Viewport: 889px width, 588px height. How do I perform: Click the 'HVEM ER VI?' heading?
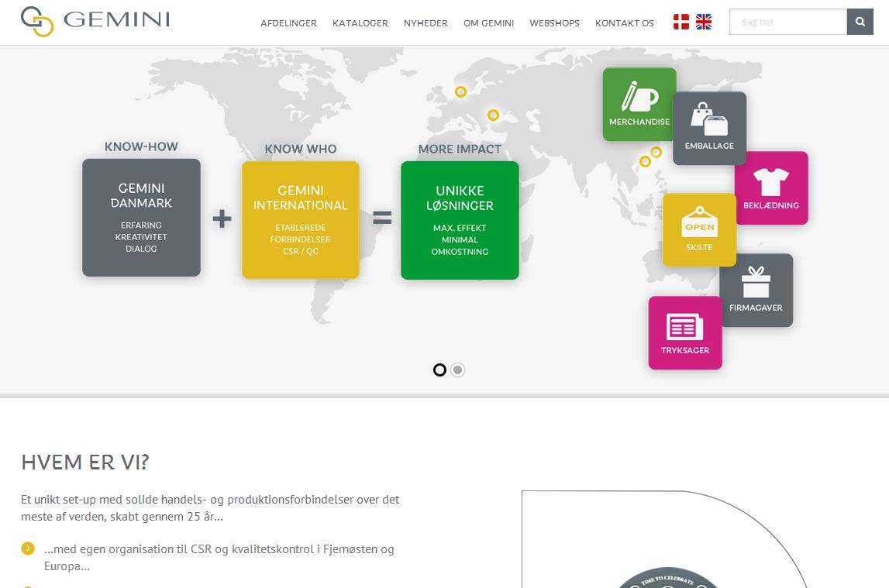point(85,462)
